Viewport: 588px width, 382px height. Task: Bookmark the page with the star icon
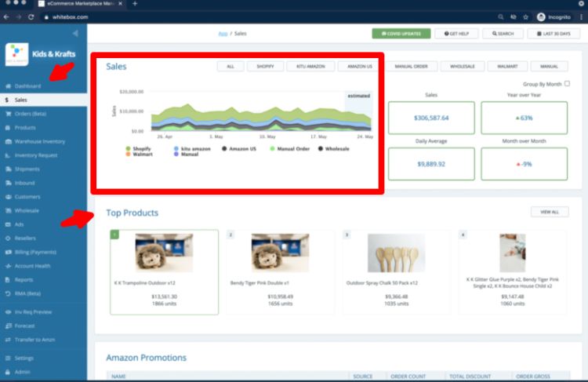[526, 17]
